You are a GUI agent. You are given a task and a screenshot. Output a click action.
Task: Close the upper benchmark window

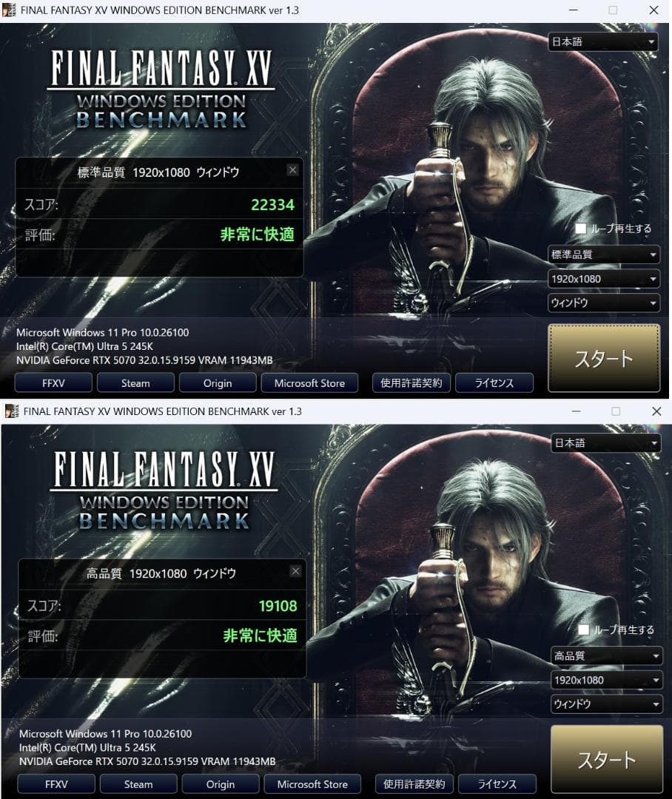[653, 10]
